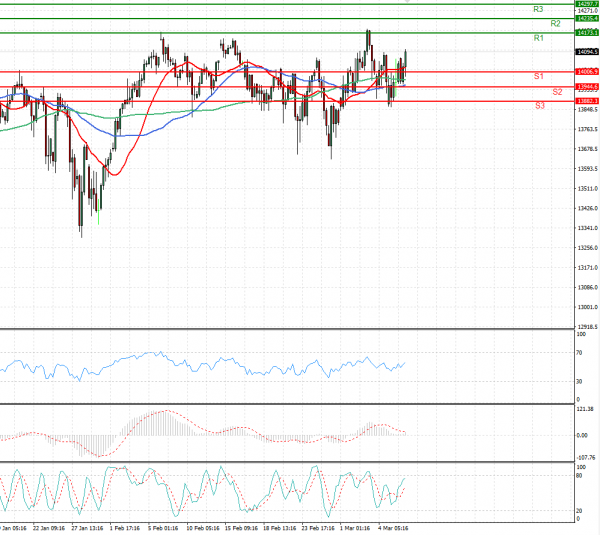Select the red 14006.9 price tag

click(x=587, y=72)
